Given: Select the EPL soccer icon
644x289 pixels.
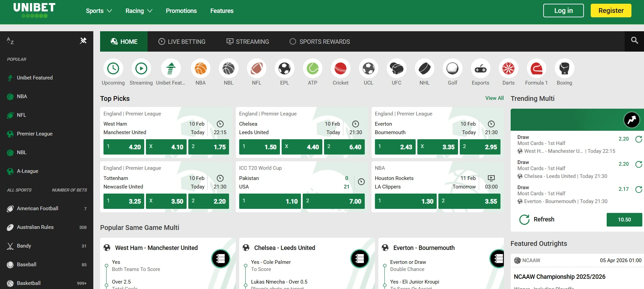Looking at the screenshot, I should [285, 69].
